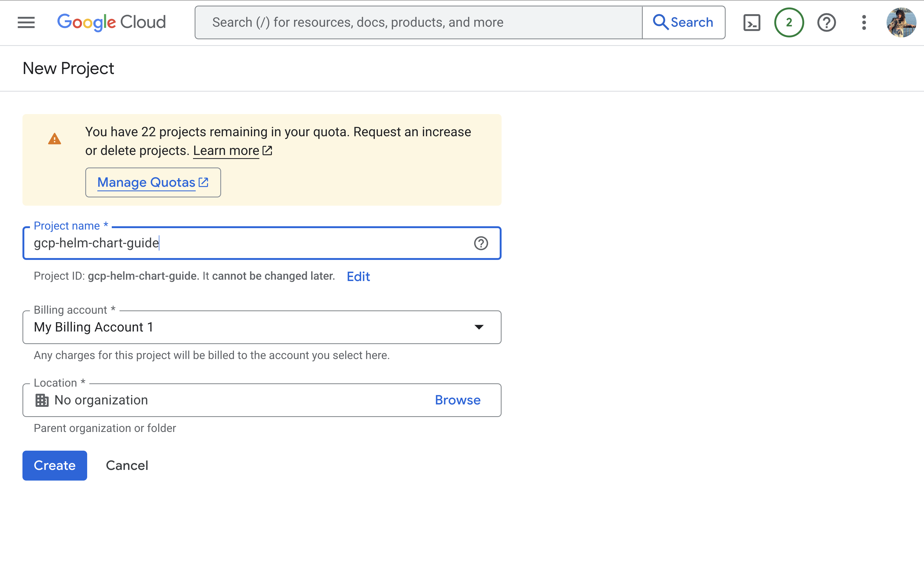Image resolution: width=924 pixels, height=577 pixels.
Task: Click the Search button
Action: pos(683,22)
